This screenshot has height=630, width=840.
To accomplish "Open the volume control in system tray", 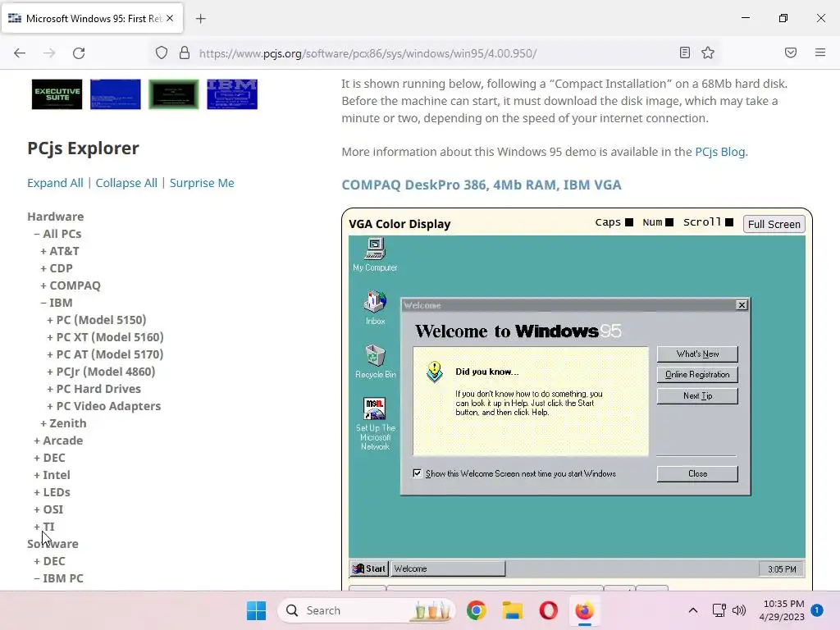I will [x=739, y=610].
